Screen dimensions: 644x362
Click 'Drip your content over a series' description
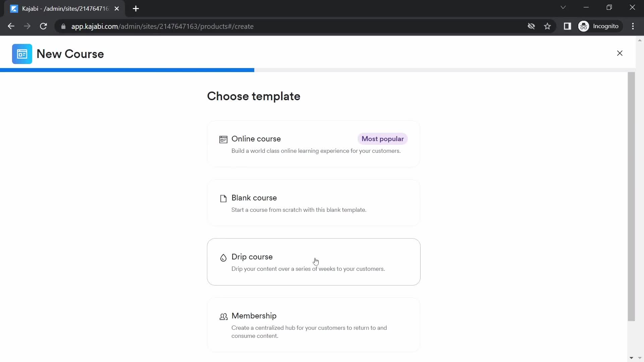coord(308,269)
